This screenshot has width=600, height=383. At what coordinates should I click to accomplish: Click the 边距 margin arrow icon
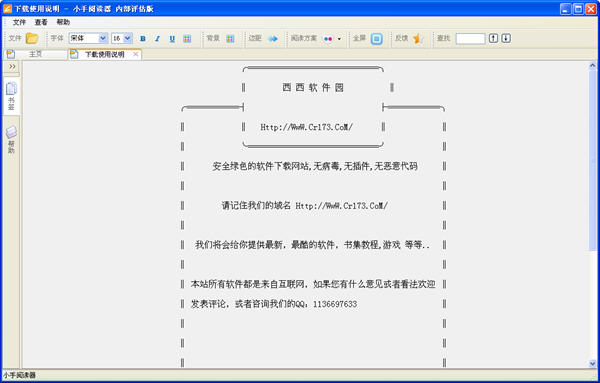click(x=273, y=39)
